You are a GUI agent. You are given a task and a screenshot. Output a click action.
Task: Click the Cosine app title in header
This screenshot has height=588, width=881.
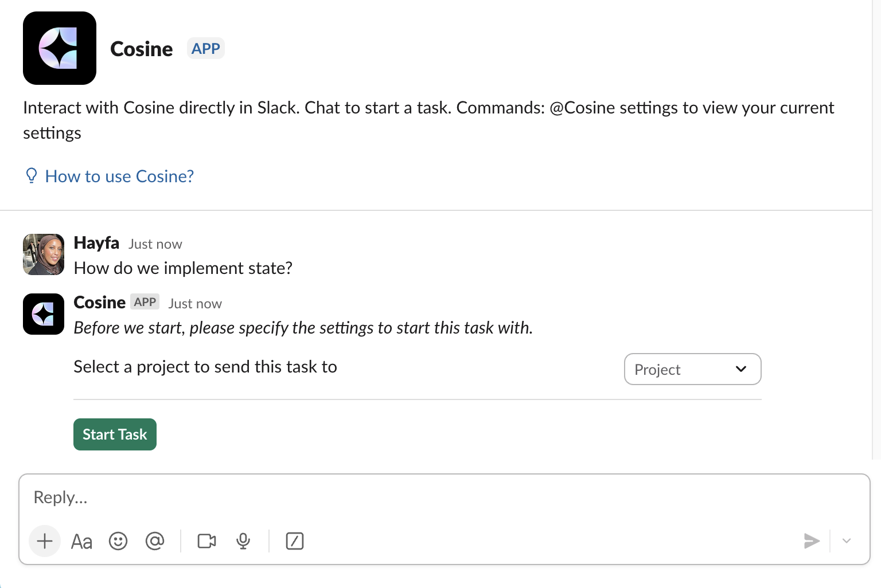point(141,49)
